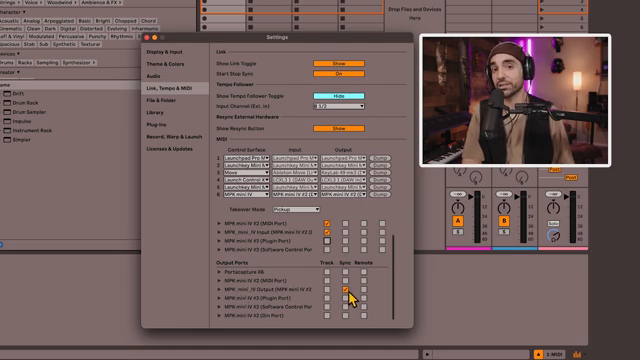
Task: Click the Settings MIDI ports scrollbar
Action: coord(393,277)
